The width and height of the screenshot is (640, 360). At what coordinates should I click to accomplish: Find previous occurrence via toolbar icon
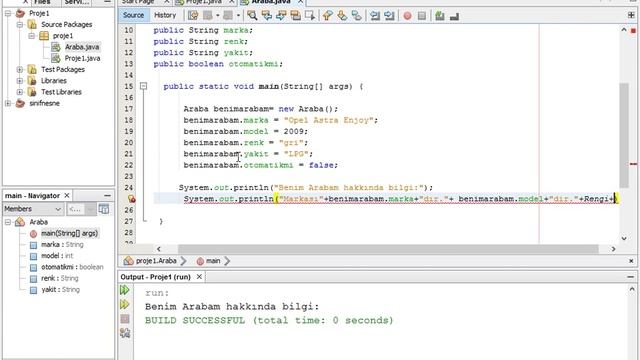click(267, 16)
